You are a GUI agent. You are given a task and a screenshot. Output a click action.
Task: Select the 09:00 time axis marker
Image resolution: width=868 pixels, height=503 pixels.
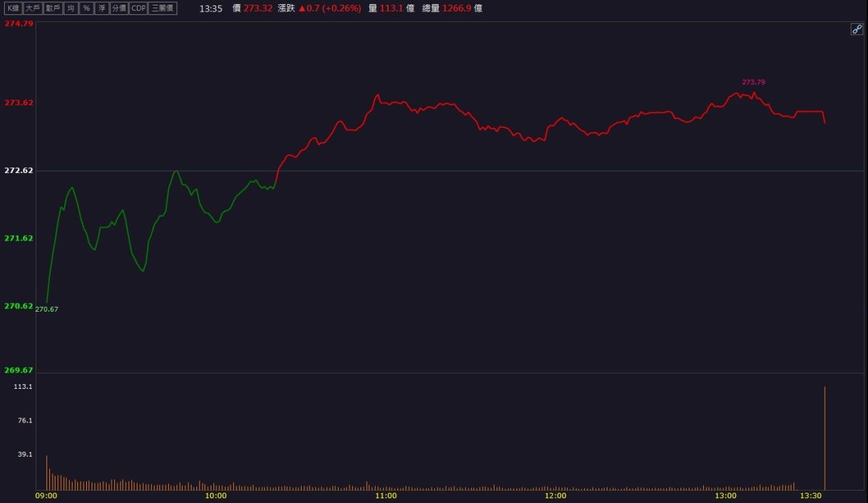pos(47,496)
